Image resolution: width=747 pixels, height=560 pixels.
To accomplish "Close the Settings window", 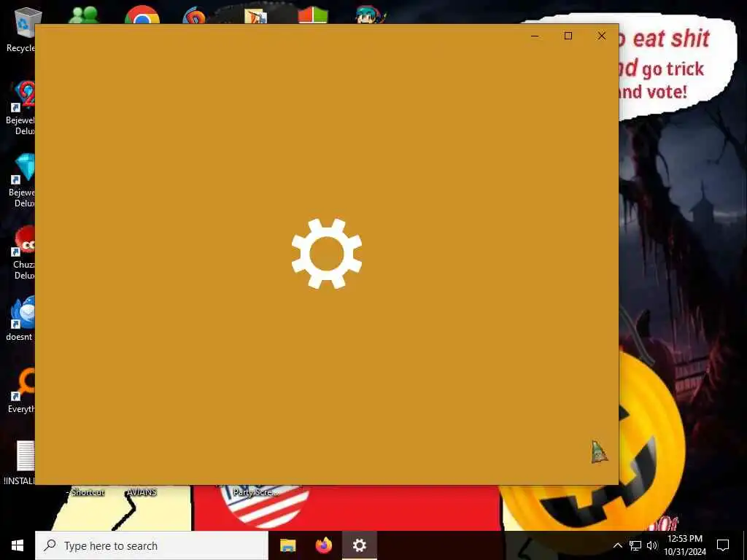I will (602, 36).
